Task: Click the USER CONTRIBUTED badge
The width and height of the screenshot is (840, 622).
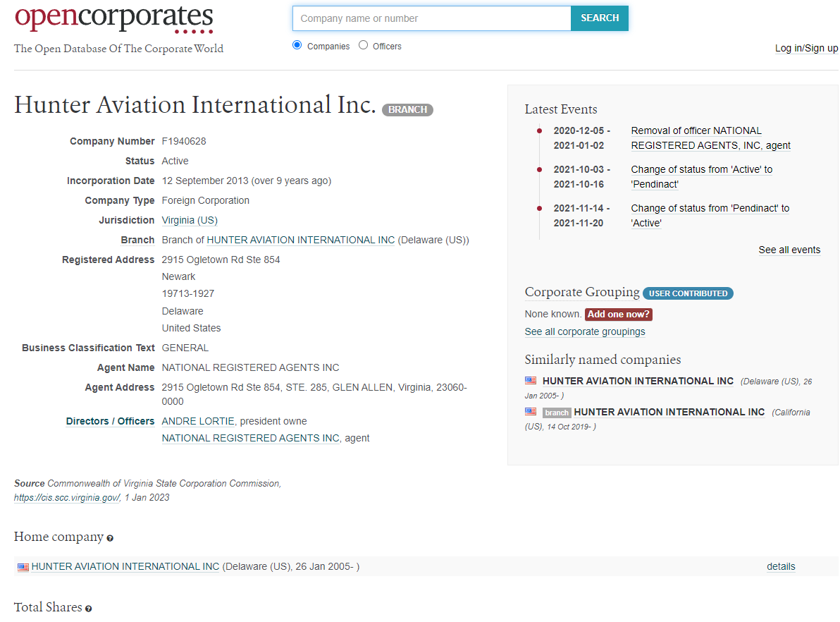Action: [688, 293]
